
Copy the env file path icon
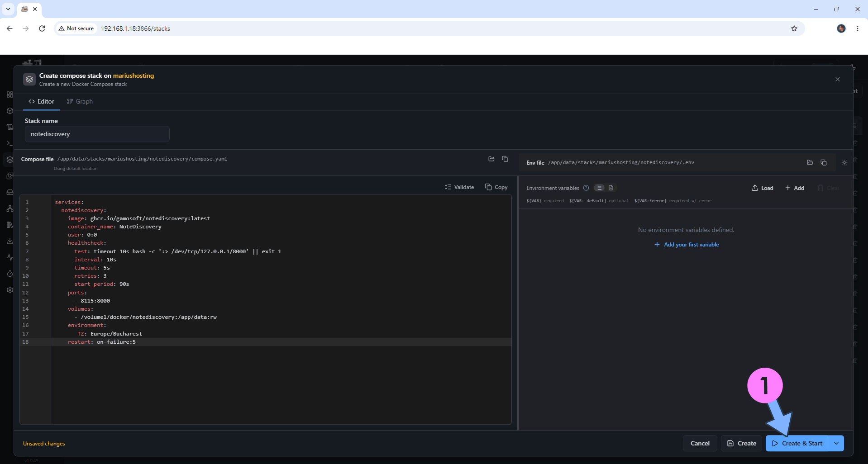point(824,162)
